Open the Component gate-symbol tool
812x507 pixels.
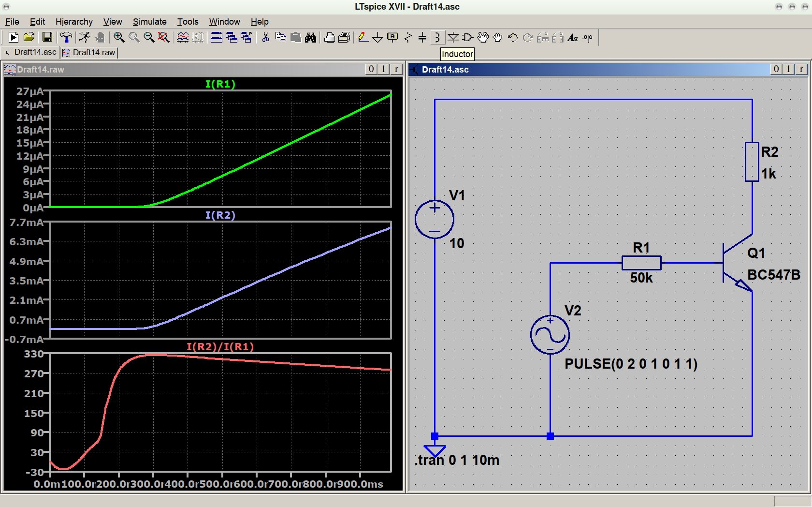click(468, 37)
